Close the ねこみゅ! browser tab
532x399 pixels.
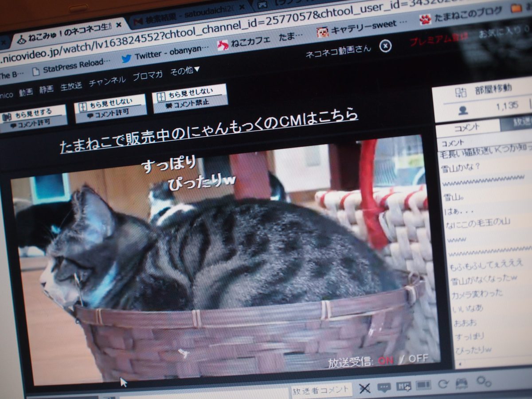click(118, 25)
